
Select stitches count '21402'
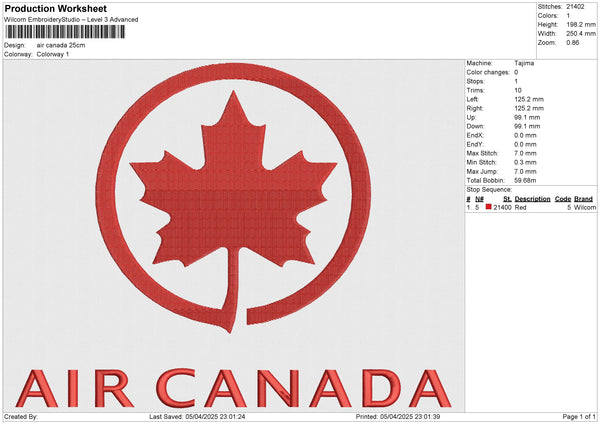pyautogui.click(x=575, y=7)
